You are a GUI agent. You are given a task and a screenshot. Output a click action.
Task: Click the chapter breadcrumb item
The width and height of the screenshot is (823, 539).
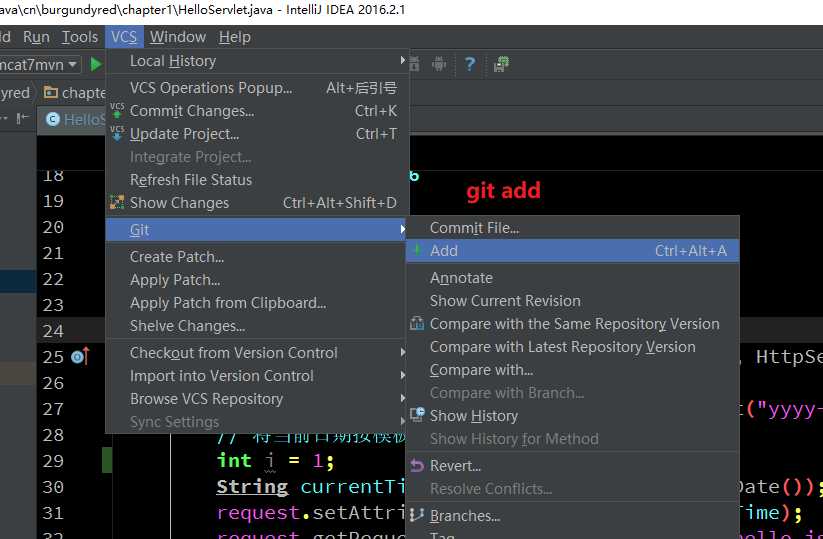click(75, 93)
